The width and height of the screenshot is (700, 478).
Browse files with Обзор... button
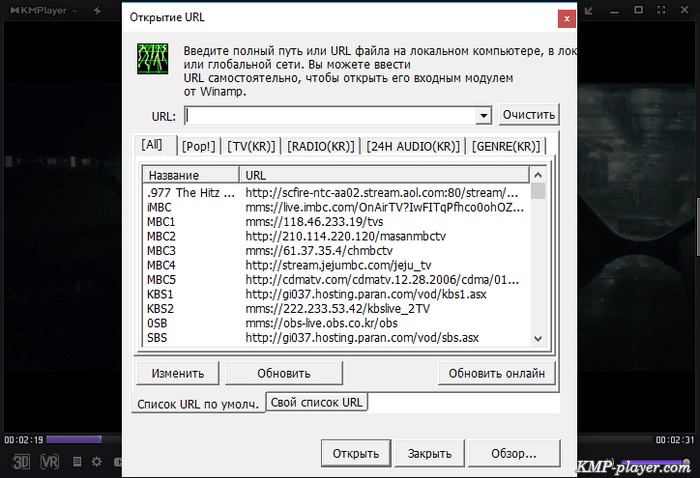point(514,453)
